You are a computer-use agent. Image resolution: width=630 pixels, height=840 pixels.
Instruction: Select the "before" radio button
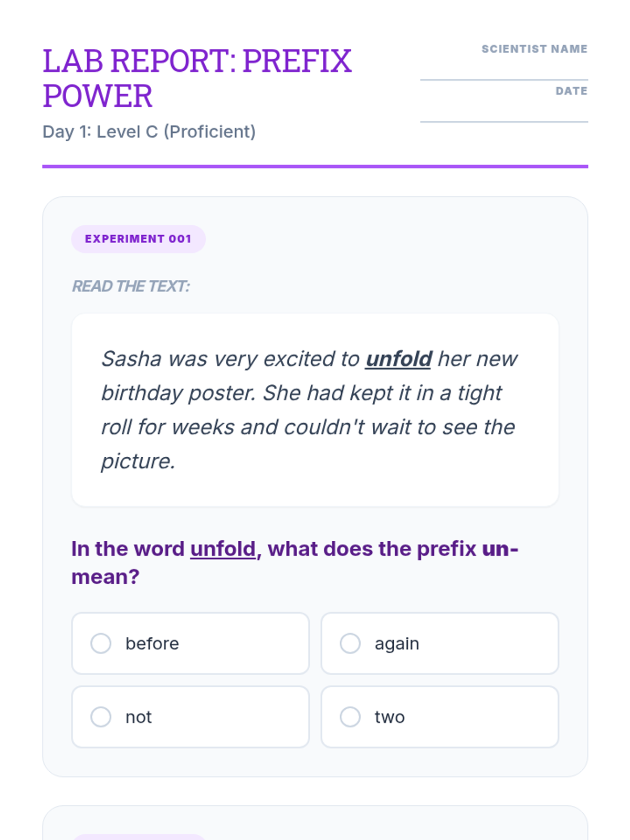(101, 643)
